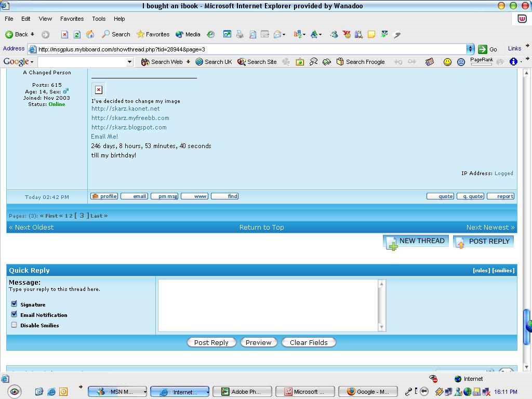Open the Google logo toolbar menu
The image size is (532, 399).
point(18,62)
